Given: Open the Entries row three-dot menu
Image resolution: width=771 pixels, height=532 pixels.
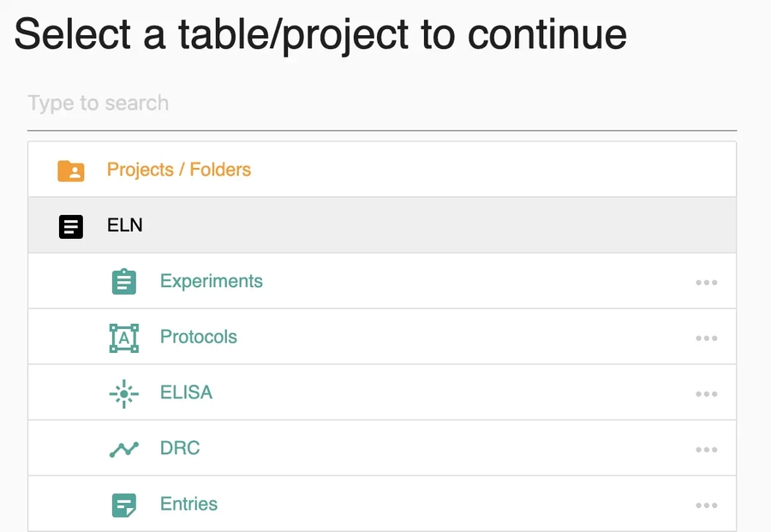Looking at the screenshot, I should [706, 505].
